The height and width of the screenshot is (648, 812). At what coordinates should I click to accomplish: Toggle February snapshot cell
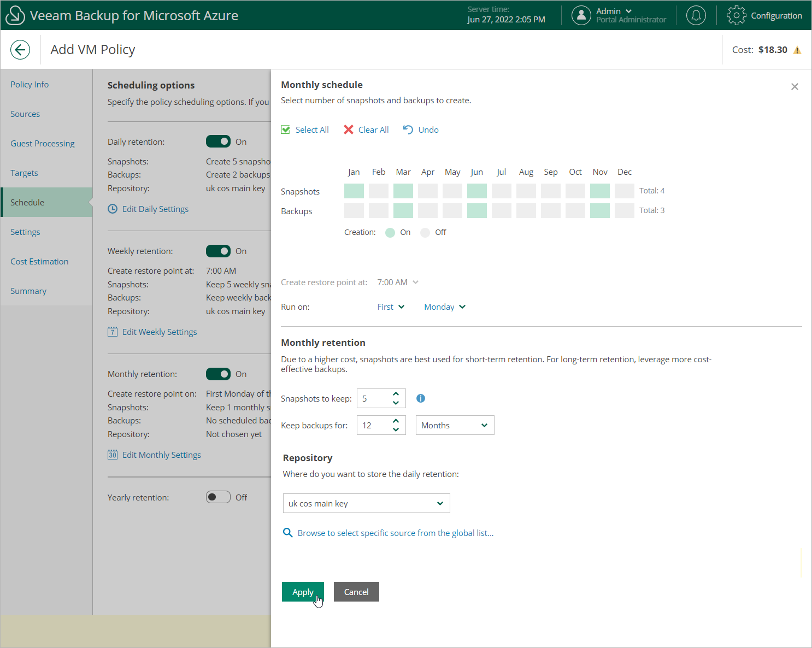tap(379, 191)
